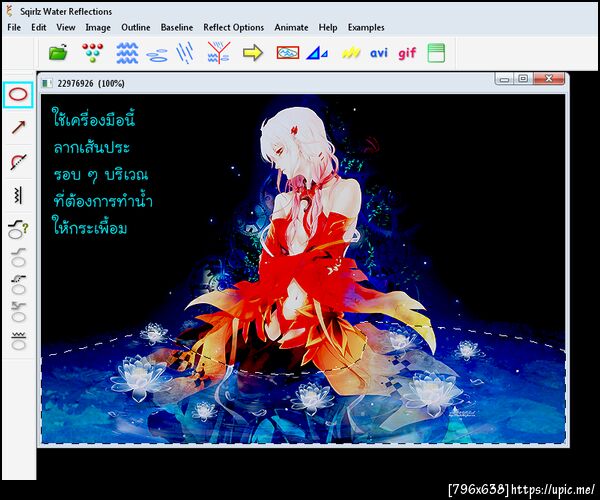Save animation as AVI
Image resolution: width=600 pixels, height=500 pixels.
click(x=379, y=53)
